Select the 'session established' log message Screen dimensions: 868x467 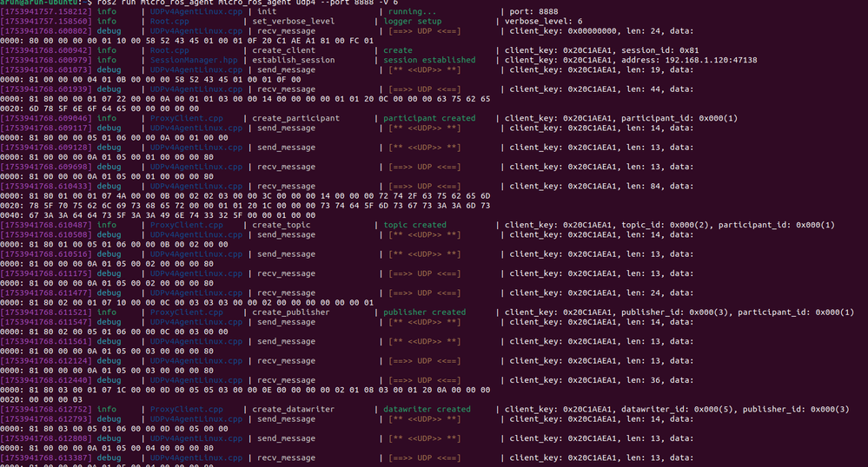coord(429,60)
